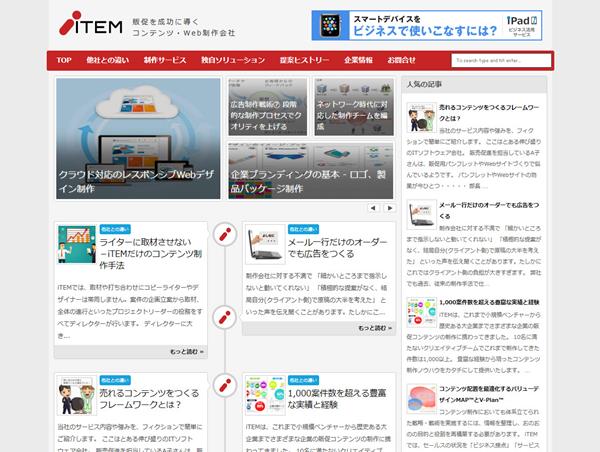600x452 pixels.
Task: Open laptop thumbnail of メール一行 post in main column
Action: 265,244
